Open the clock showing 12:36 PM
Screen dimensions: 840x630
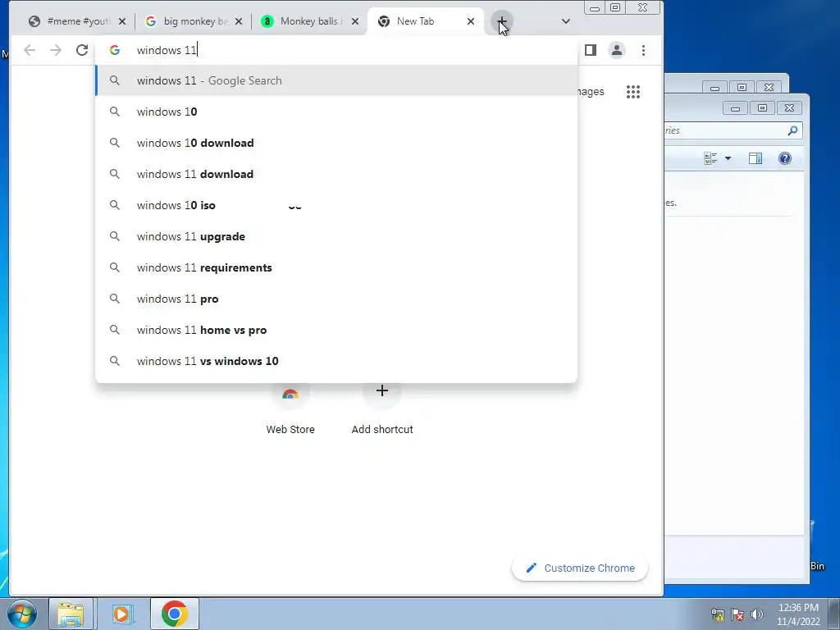coord(798,614)
